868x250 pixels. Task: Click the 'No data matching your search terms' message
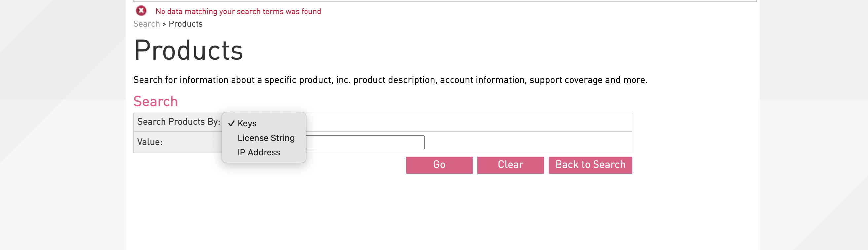pos(238,11)
